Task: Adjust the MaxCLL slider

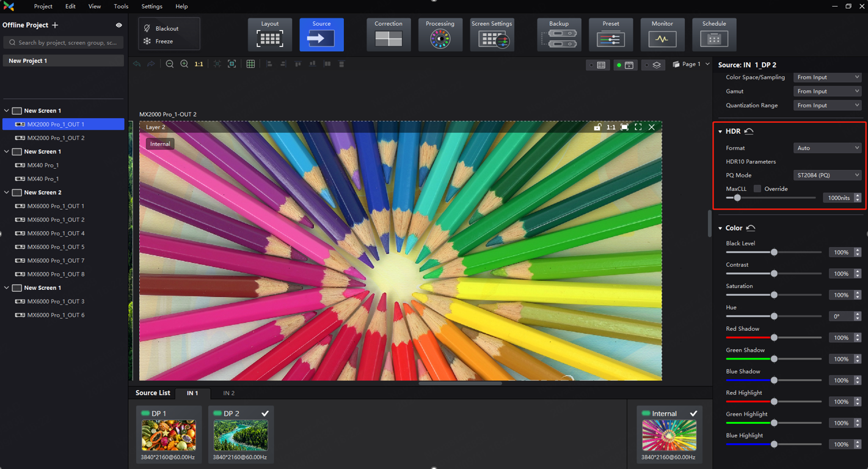Action: point(737,198)
